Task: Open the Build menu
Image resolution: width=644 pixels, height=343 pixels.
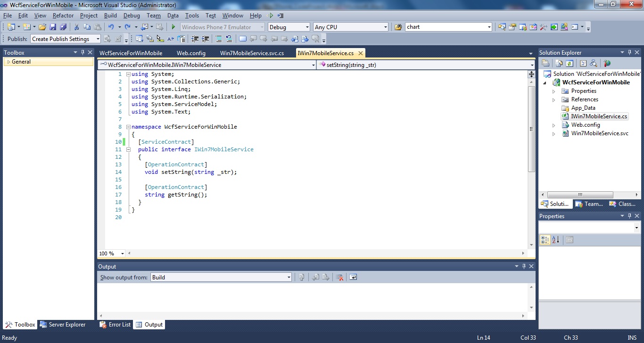Action: tap(110, 16)
